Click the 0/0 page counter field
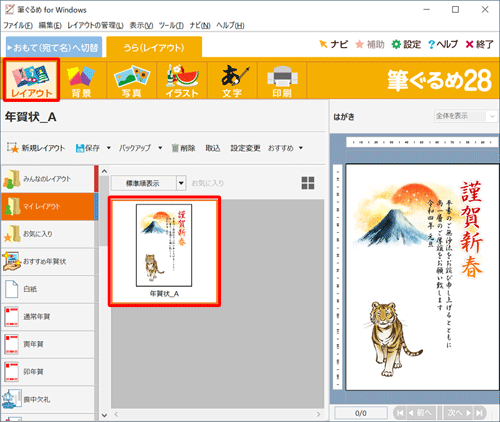The width and height of the screenshot is (500, 422). [361, 413]
